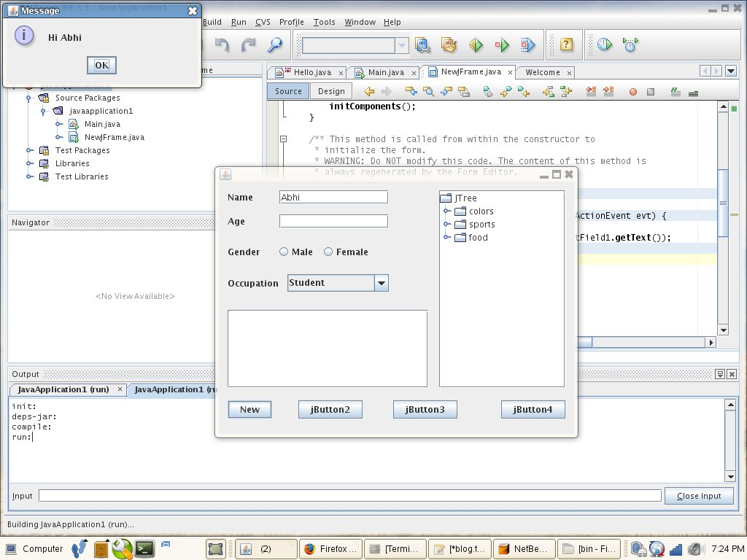Launch the terminal from the bottom panel icon
Screen dimensions: 747x560
[144, 548]
